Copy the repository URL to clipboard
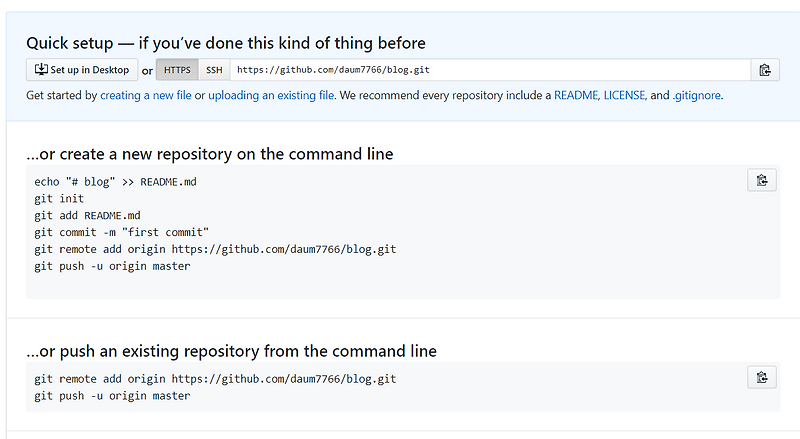This screenshot has height=439, width=800. point(765,70)
